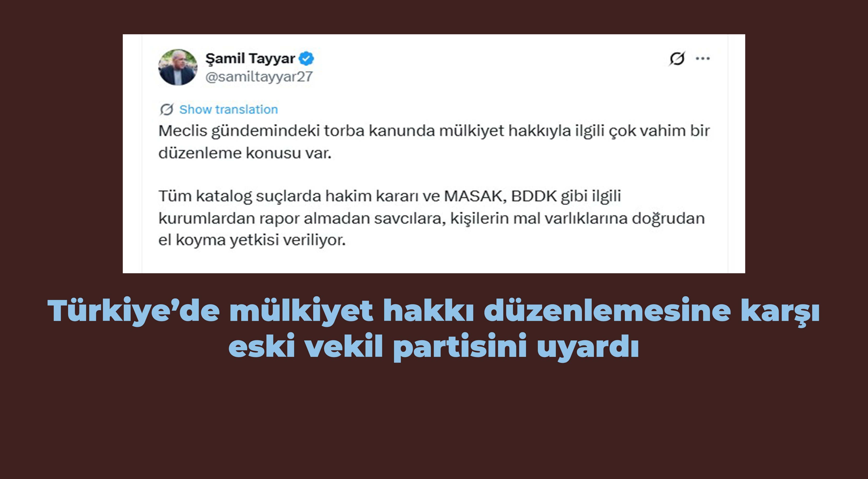Viewport: 868px width, 479px height.
Task: Click the word MASAK in the tweet
Action: [x=475, y=196]
